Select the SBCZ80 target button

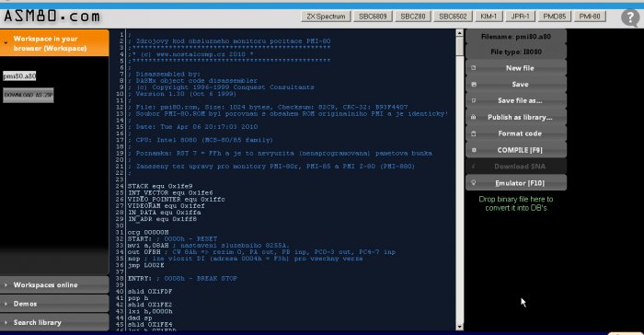pos(413,17)
